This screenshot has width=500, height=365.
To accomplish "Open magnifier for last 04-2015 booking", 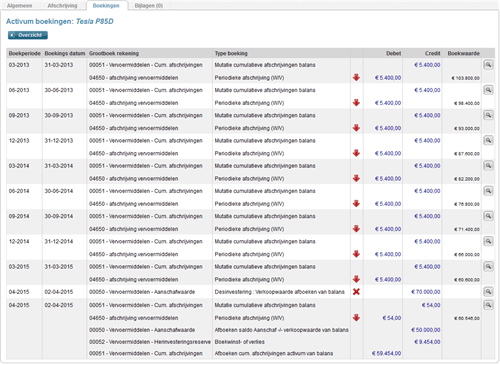I will [488, 305].
